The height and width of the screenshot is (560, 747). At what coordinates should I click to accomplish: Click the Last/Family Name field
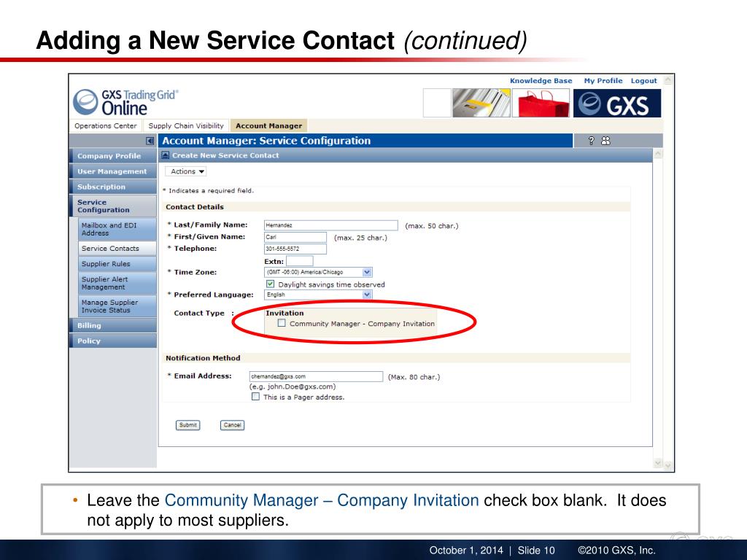(x=331, y=225)
